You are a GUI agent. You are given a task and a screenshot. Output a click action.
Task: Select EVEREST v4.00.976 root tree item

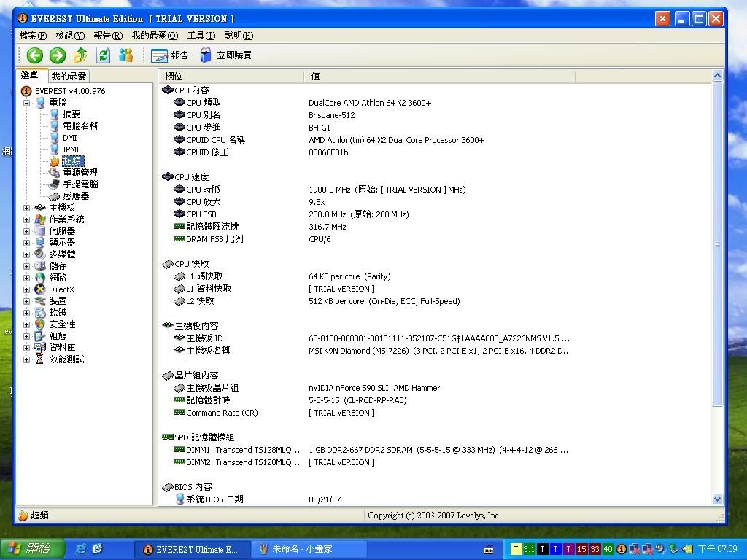click(x=69, y=91)
